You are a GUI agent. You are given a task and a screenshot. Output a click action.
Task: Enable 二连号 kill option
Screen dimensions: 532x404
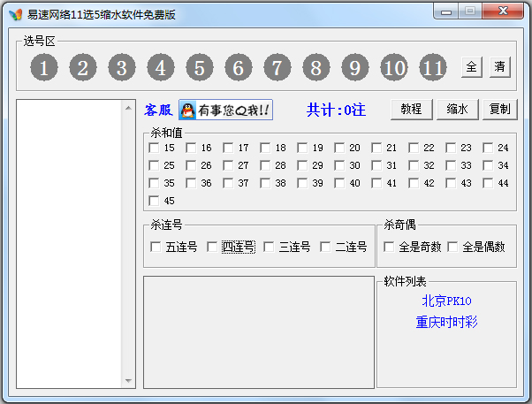pos(325,247)
